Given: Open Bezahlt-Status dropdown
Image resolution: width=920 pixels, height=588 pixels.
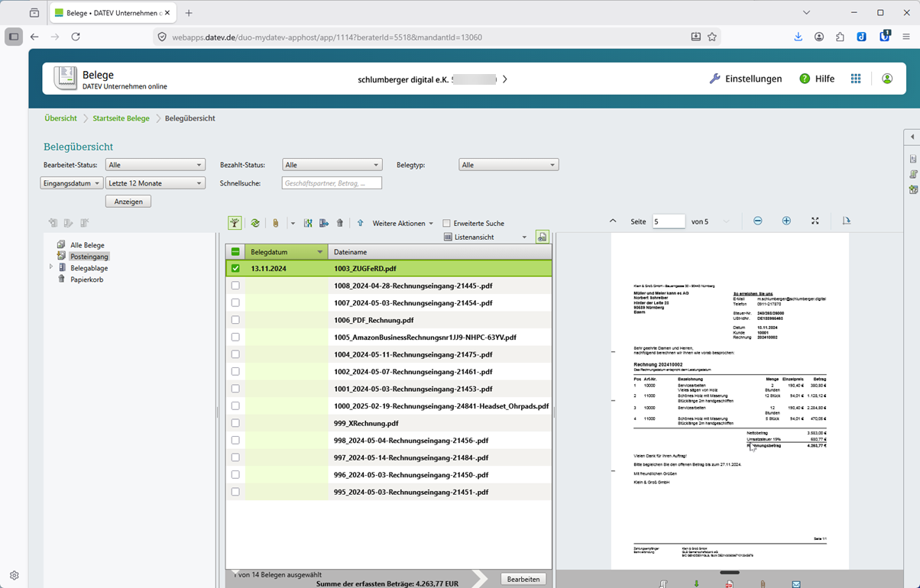Looking at the screenshot, I should [x=332, y=165].
